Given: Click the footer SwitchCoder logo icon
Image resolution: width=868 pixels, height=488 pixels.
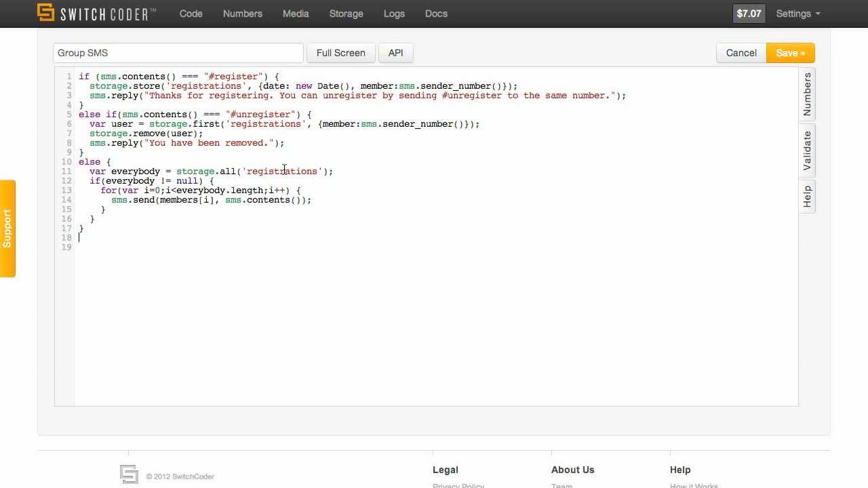Looking at the screenshot, I should click(129, 474).
